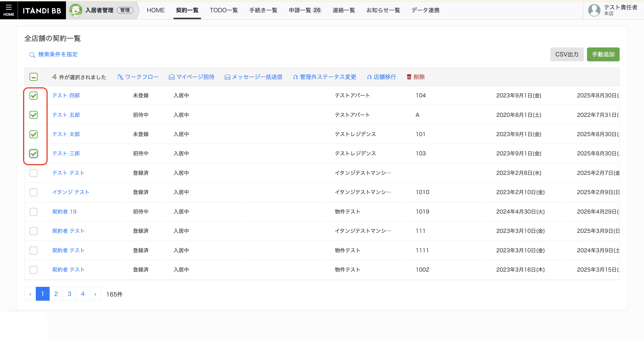The width and height of the screenshot is (644, 339).
Task: Open the 申請一覧 tab with 26 badge
Action: 305,10
